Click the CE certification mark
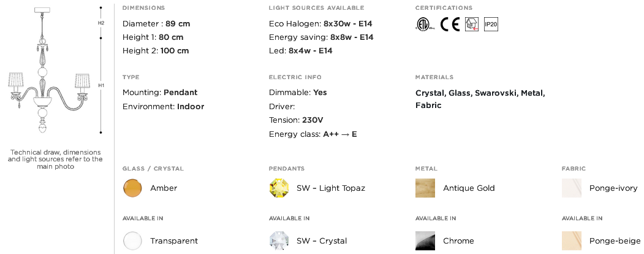 (x=450, y=25)
